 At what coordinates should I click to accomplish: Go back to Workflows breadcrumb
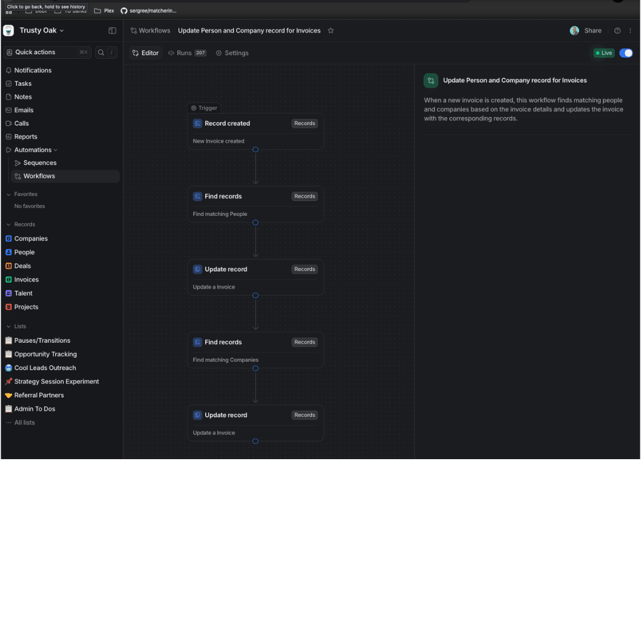(x=151, y=31)
